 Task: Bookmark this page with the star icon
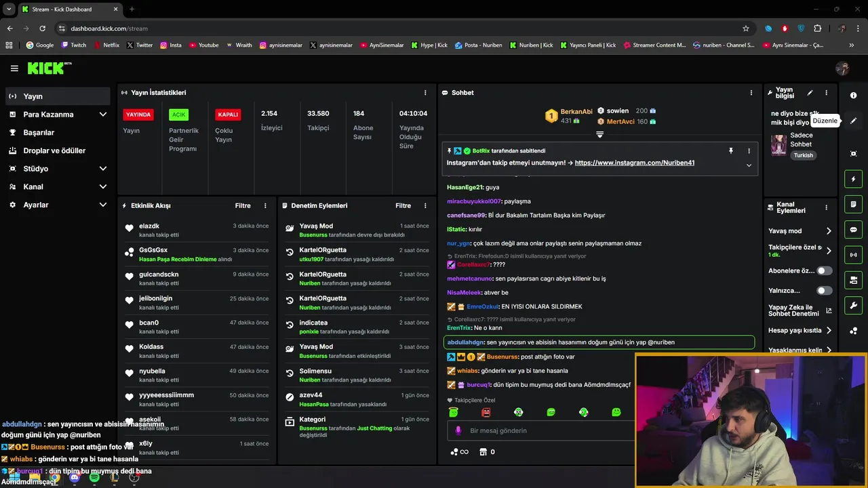[746, 28]
